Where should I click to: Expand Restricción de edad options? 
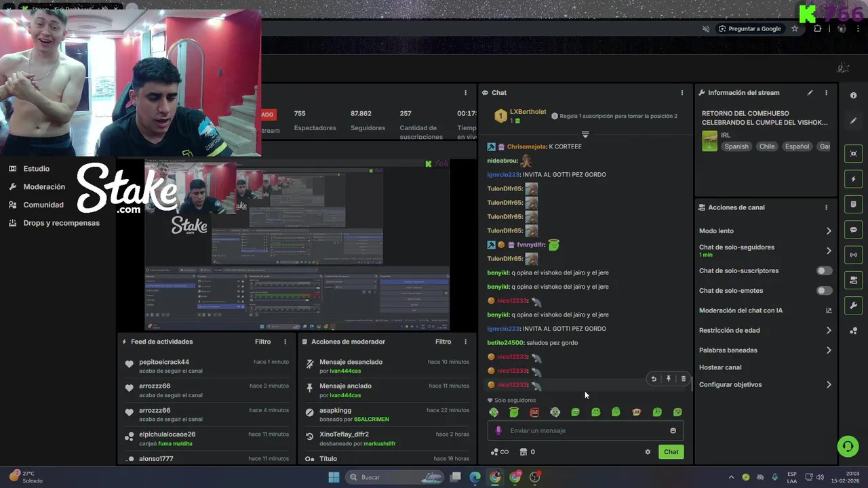click(829, 331)
